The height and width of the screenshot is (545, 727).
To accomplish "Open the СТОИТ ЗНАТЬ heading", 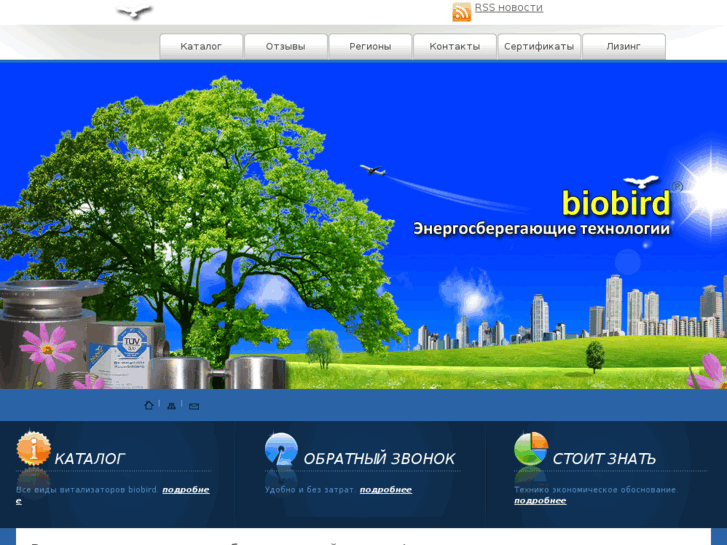I will point(604,459).
